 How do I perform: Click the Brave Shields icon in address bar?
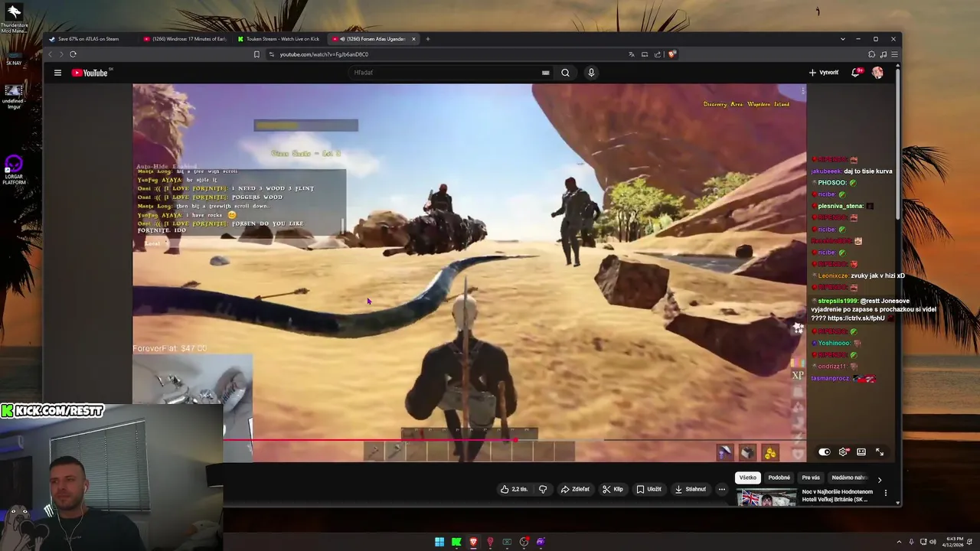click(671, 54)
